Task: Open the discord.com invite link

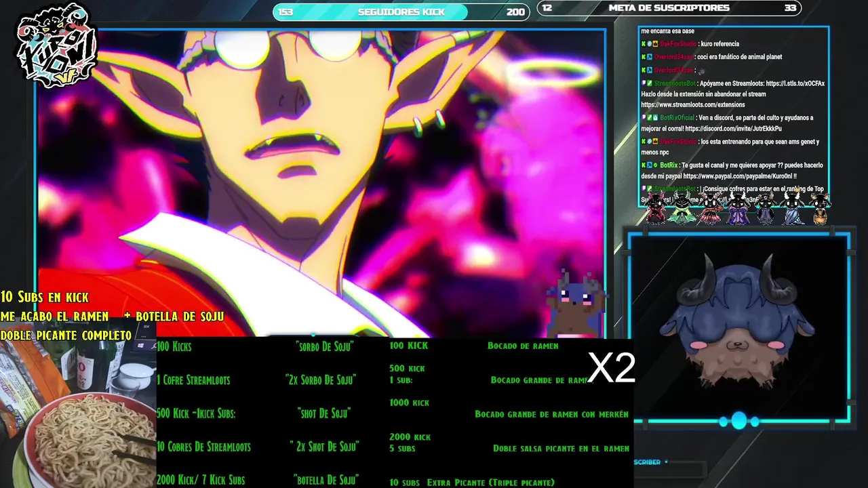Action: (733, 129)
